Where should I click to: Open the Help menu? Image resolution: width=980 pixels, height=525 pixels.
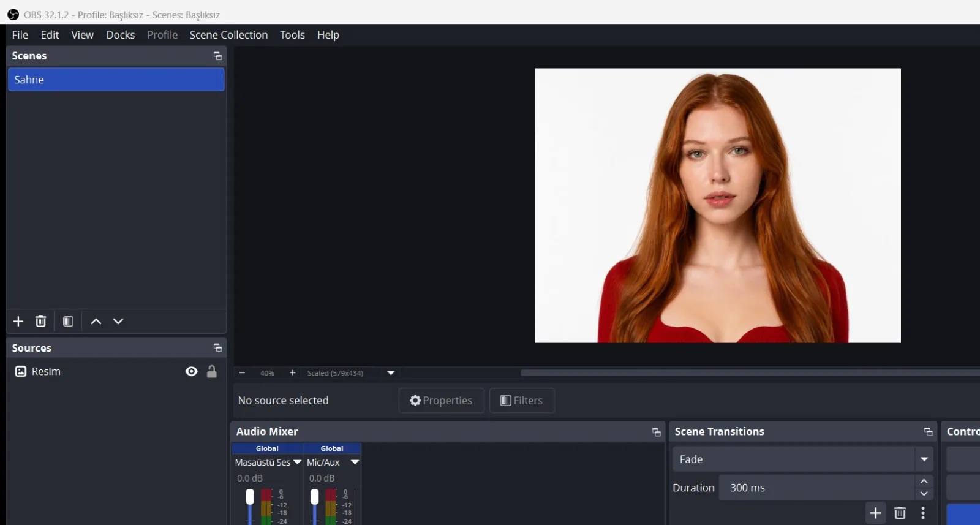(328, 35)
